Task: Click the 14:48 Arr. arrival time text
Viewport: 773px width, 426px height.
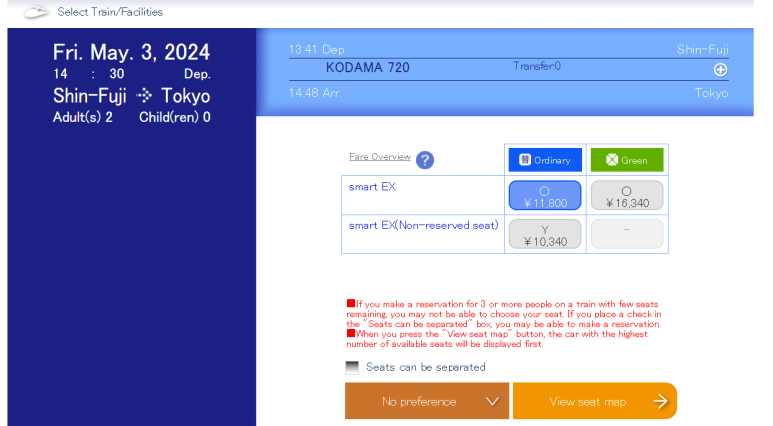Action: tap(315, 93)
